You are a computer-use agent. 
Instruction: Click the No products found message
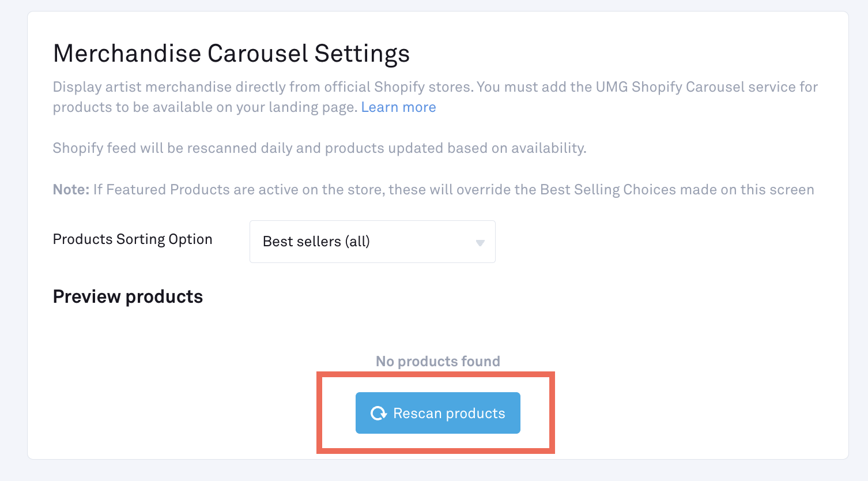438,362
